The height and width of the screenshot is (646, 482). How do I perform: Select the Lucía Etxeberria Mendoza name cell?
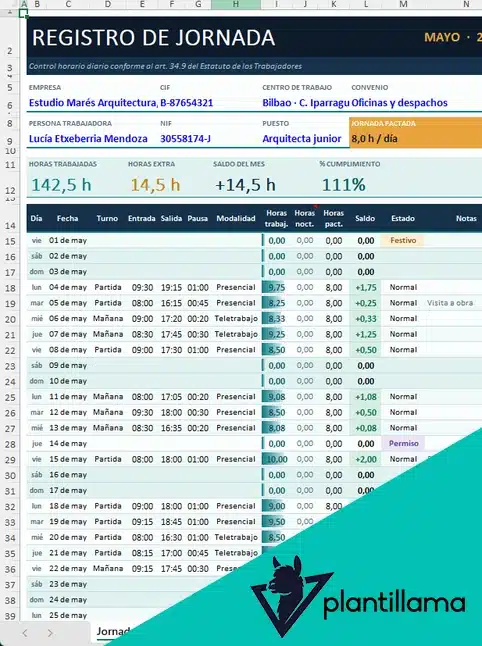[88, 138]
